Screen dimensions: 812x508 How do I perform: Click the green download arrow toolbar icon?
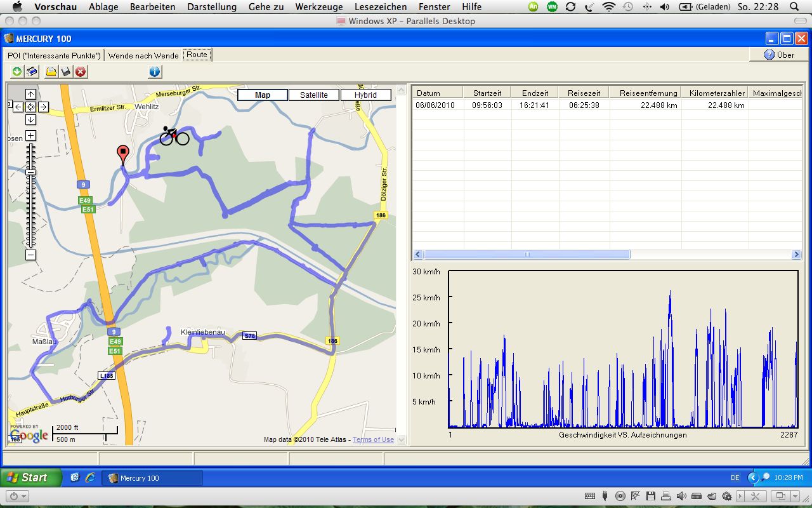(x=17, y=72)
